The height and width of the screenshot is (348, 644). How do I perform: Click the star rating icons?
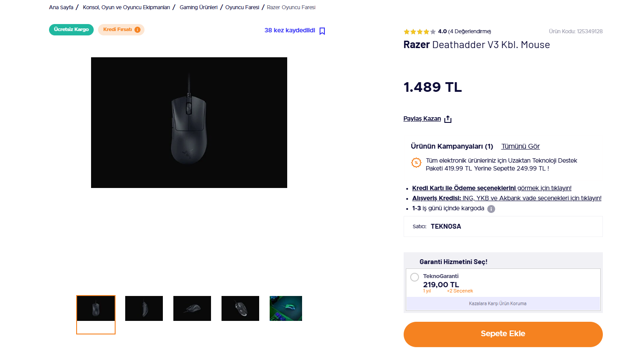point(419,31)
